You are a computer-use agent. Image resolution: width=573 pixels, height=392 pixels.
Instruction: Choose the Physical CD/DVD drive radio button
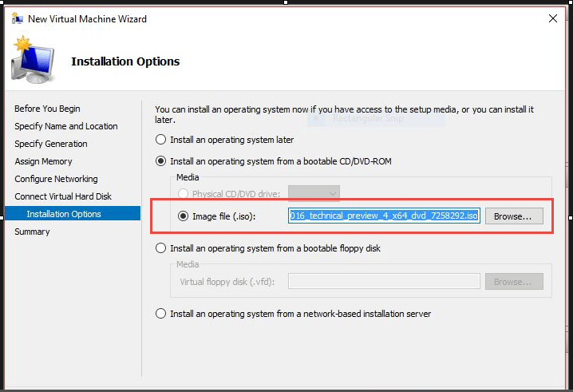183,192
